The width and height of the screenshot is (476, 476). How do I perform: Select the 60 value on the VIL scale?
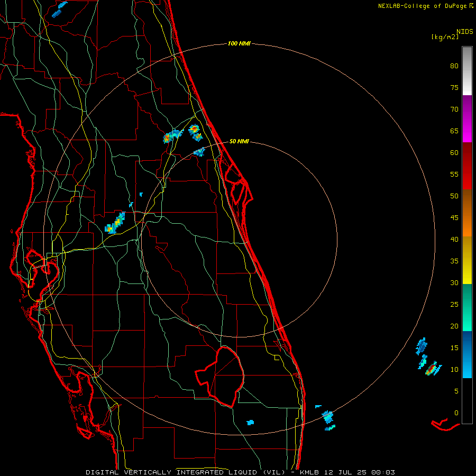click(454, 153)
